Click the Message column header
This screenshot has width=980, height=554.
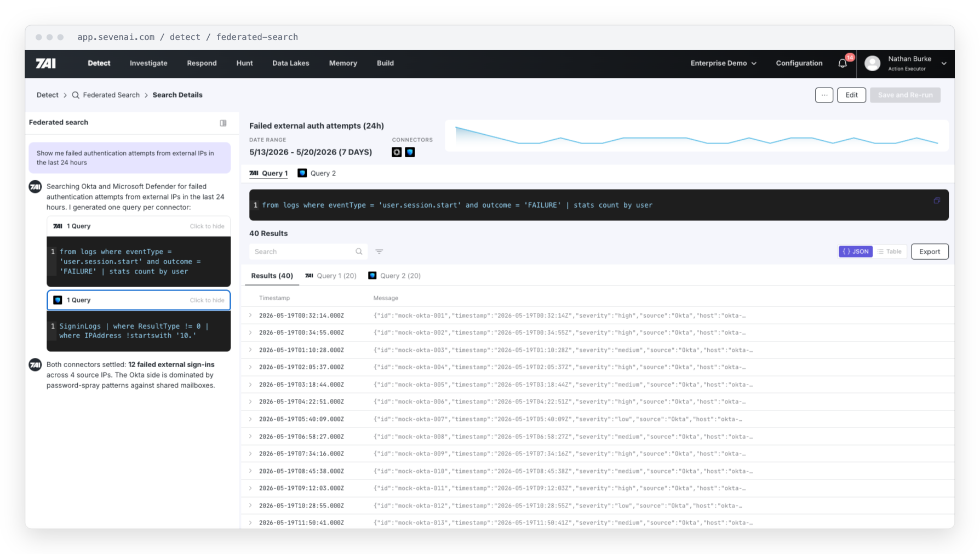point(386,298)
